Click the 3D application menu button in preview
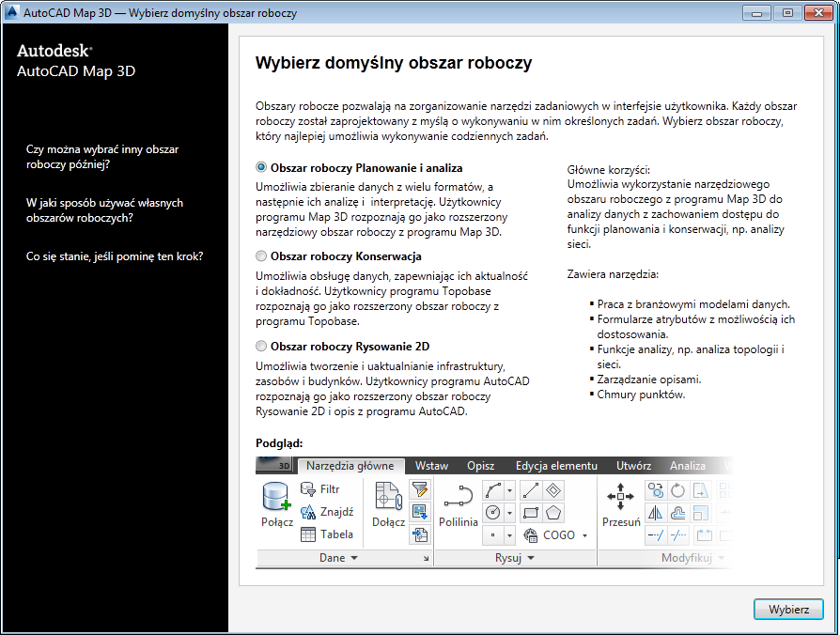Viewport: 840px width, 635px height. tap(273, 465)
